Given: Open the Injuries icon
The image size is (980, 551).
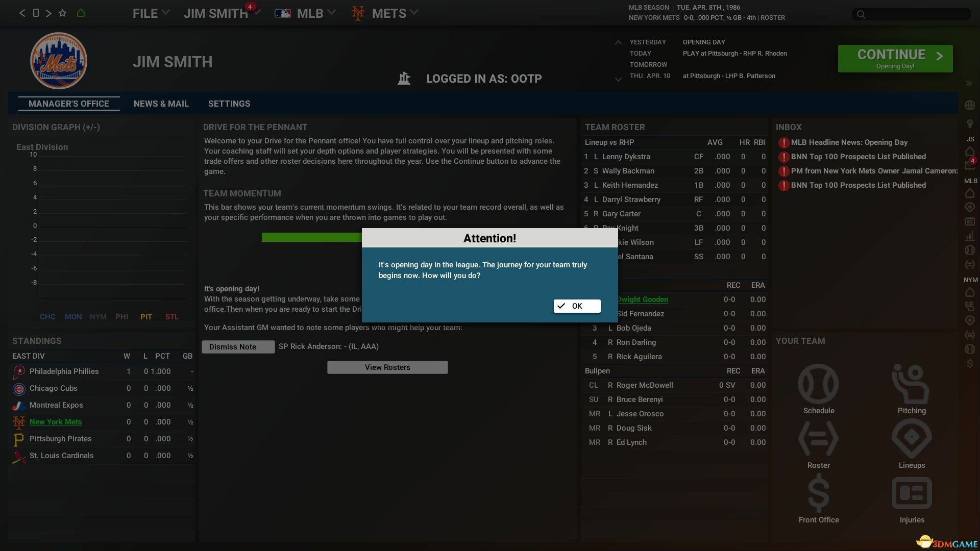Looking at the screenshot, I should click(x=911, y=493).
